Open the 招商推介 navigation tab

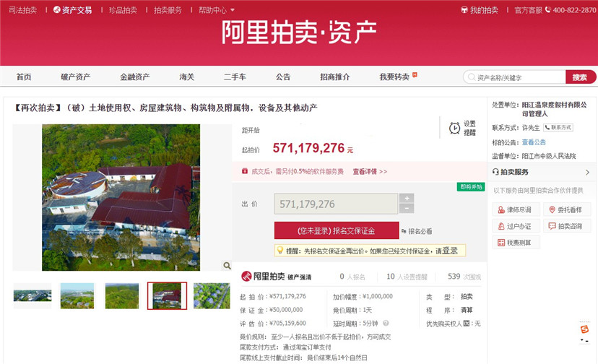pyautogui.click(x=335, y=77)
